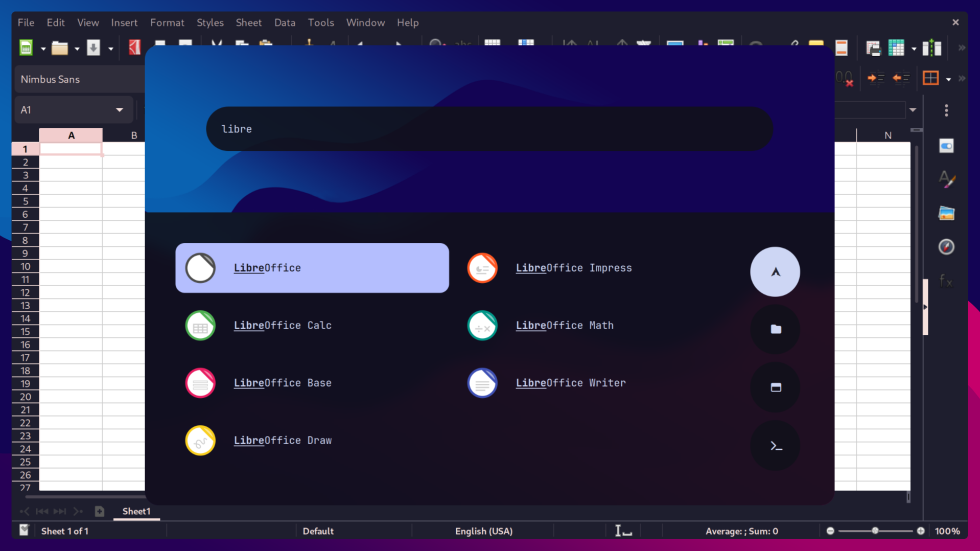Select the LibreOffice Calc launcher icon

(x=200, y=326)
